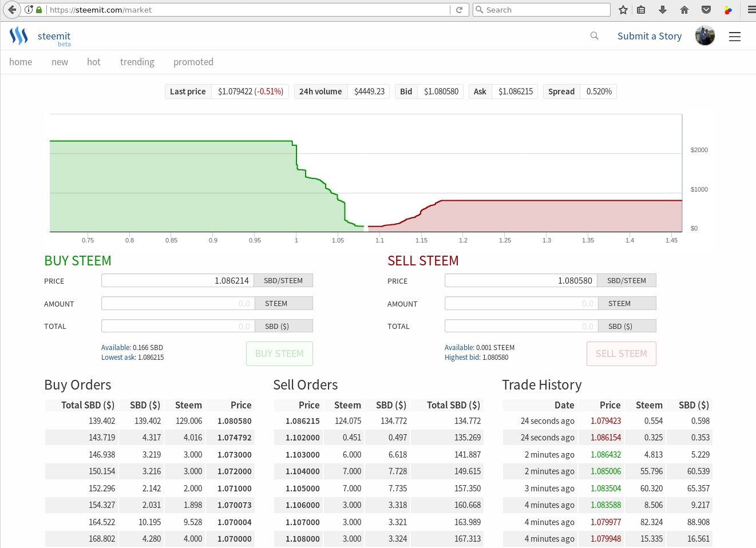This screenshot has width=756, height=548.
Task: Select sell order at price 1.104000
Action: (378, 471)
